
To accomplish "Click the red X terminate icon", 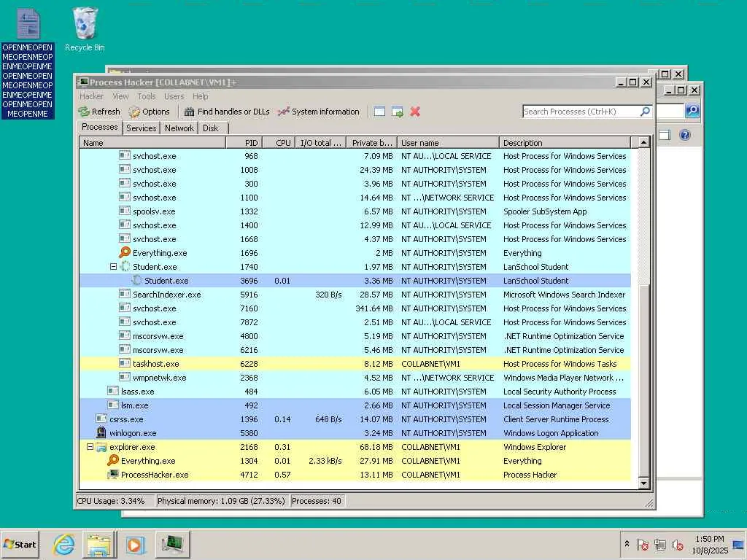I will [x=415, y=112].
